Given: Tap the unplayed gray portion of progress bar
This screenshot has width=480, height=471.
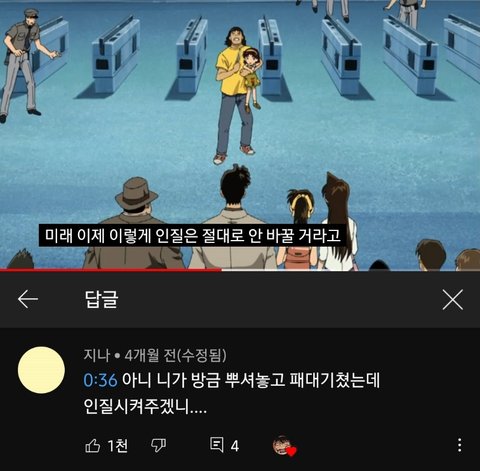Looking at the screenshot, I should (x=351, y=270).
